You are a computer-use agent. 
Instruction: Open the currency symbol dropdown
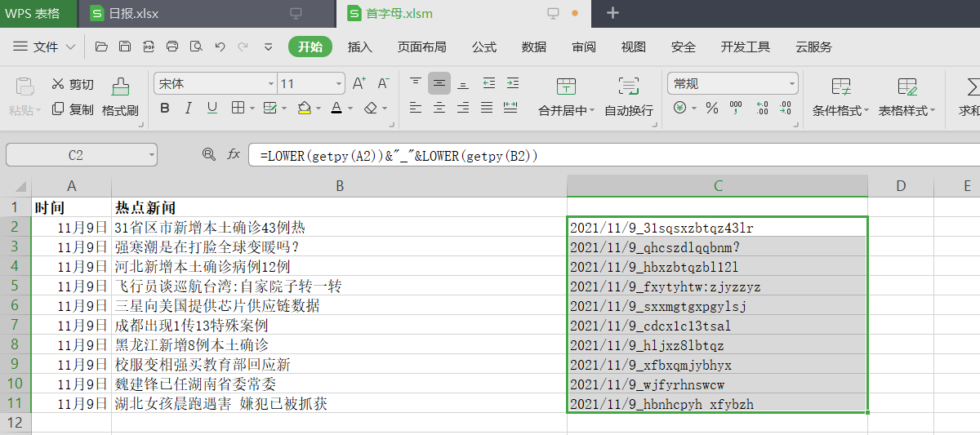tap(694, 108)
